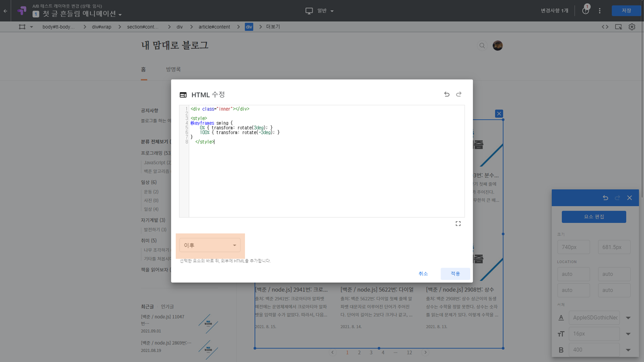Click the font family A icon
644x362 pixels.
pos(561,318)
